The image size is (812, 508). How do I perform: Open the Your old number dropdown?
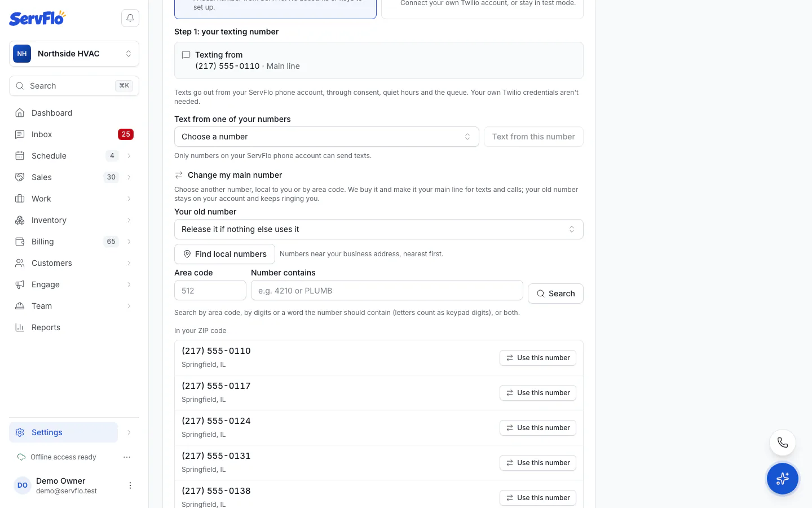[378, 229]
